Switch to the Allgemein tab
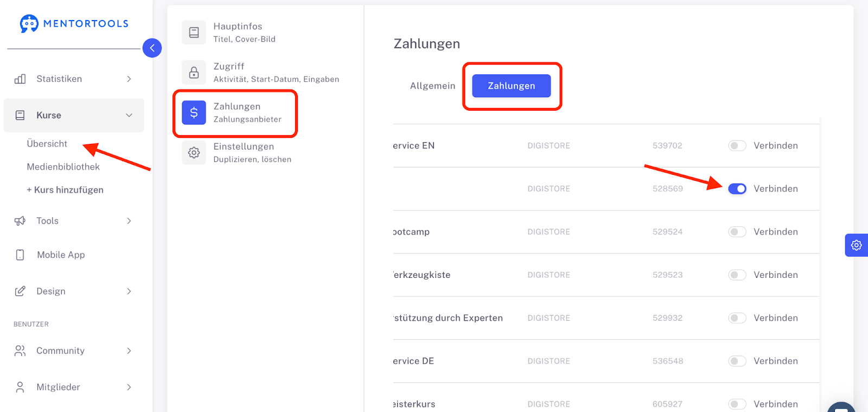 coord(432,86)
